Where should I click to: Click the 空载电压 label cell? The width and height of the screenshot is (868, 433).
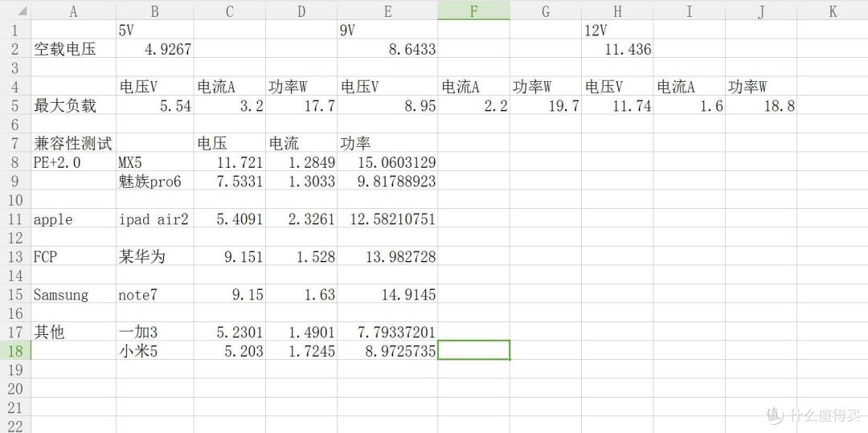click(74, 49)
